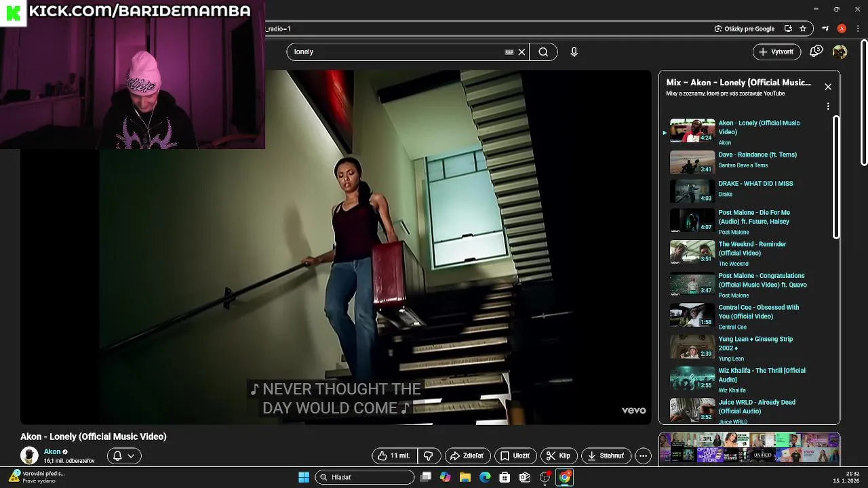Download the video with Stiahnuť
The image size is (868, 488).
tap(606, 456)
